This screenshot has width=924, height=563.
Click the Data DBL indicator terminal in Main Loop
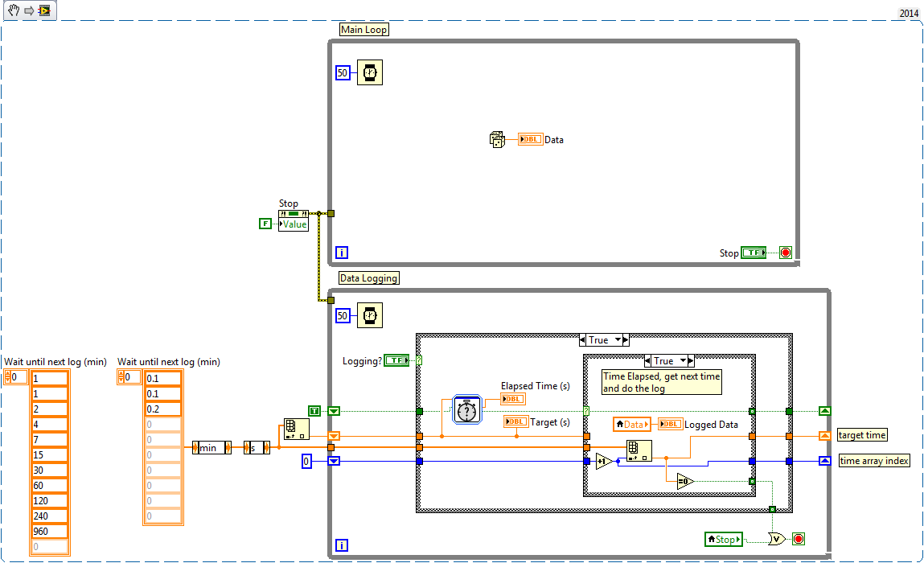[x=531, y=140]
